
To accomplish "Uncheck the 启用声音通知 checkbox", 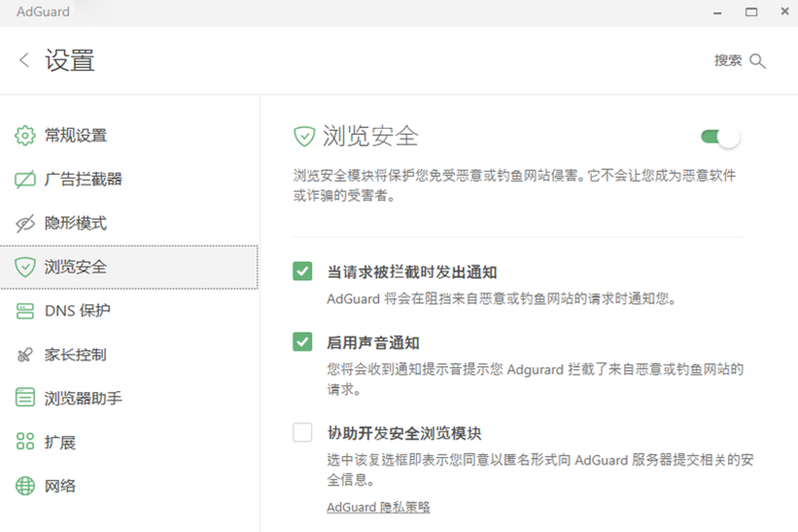I will click(303, 342).
